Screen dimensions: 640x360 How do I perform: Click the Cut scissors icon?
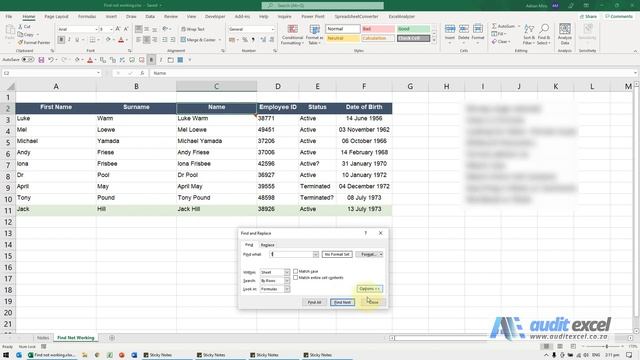click(20, 27)
